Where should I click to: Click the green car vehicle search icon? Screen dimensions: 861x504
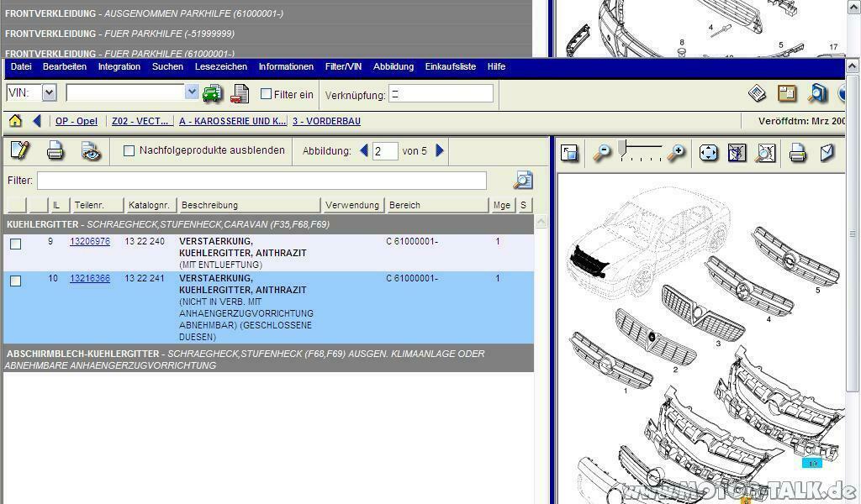[x=212, y=94]
